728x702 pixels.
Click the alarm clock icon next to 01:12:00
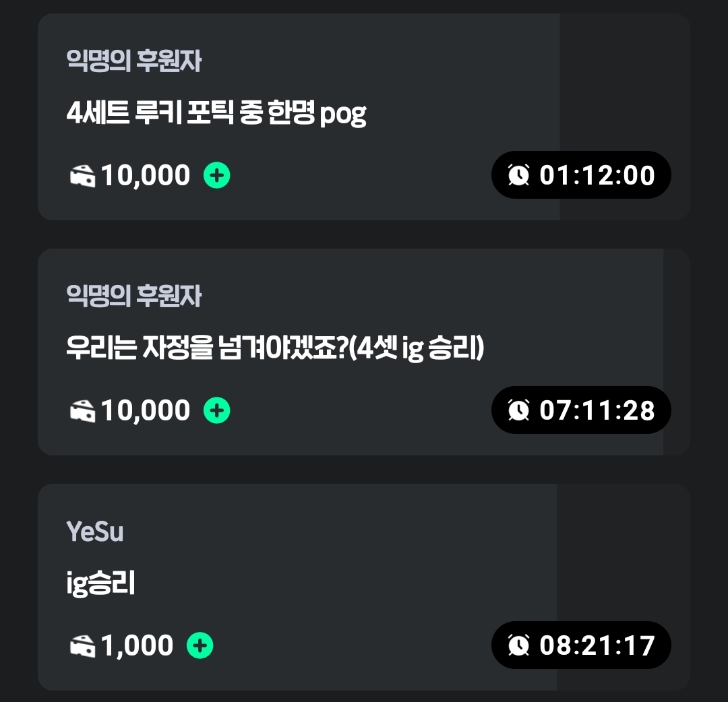[x=519, y=175]
